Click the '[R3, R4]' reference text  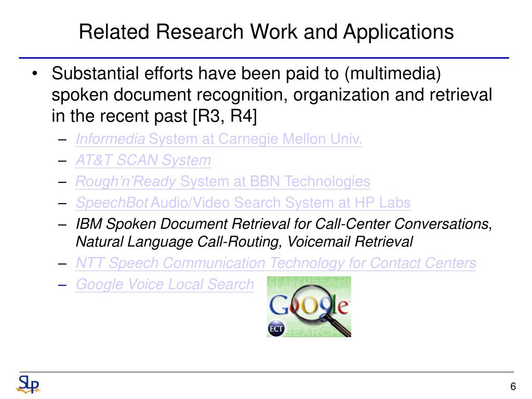coord(225,116)
